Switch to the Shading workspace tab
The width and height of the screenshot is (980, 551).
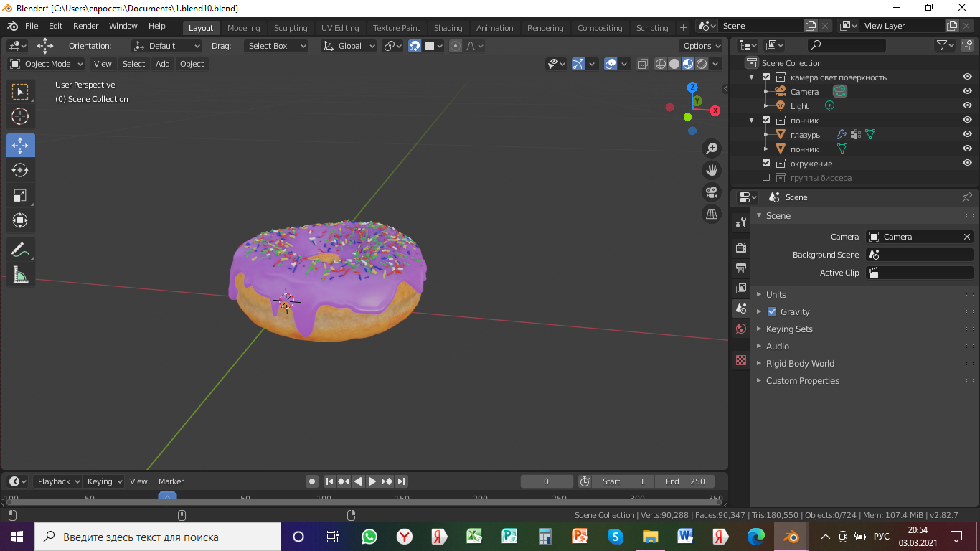click(448, 28)
